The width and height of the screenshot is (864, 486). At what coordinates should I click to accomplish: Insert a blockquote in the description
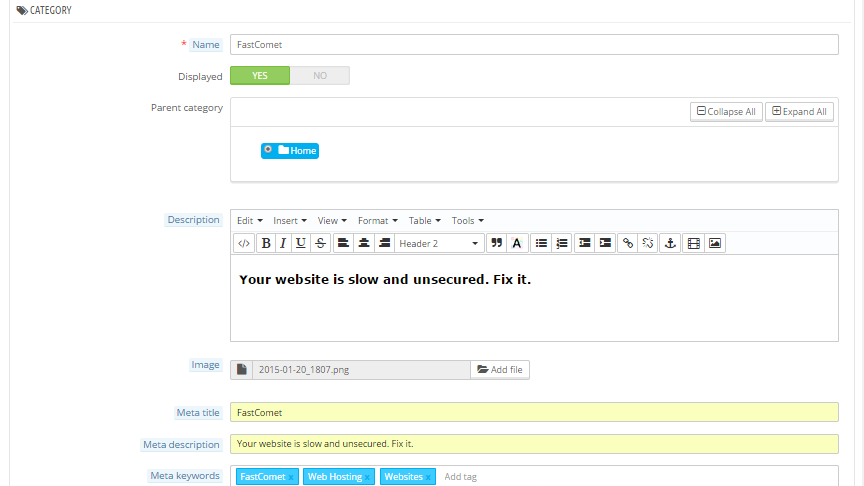click(x=495, y=243)
